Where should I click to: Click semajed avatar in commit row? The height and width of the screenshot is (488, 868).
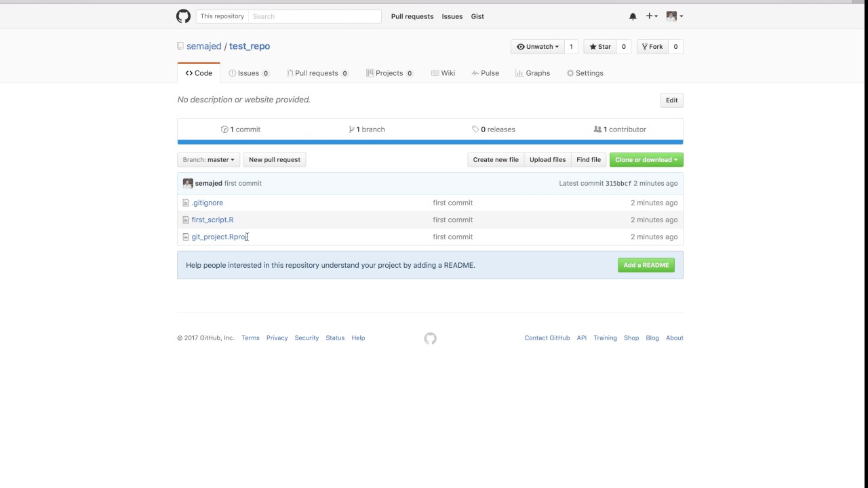click(x=188, y=184)
